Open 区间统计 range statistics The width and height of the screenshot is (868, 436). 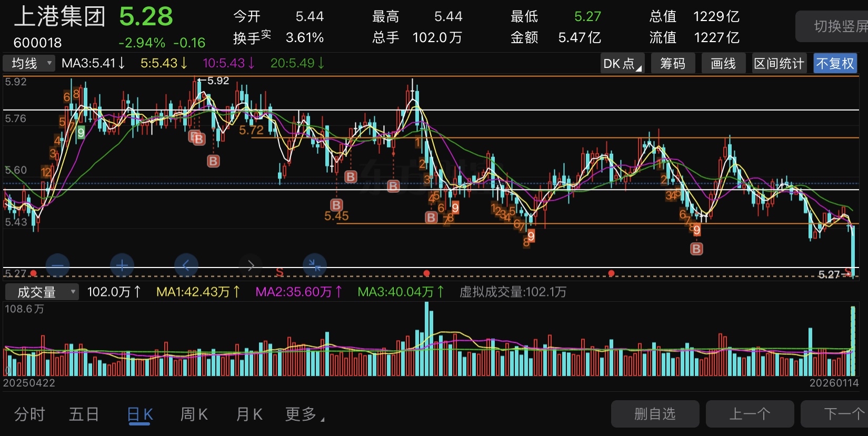(779, 63)
